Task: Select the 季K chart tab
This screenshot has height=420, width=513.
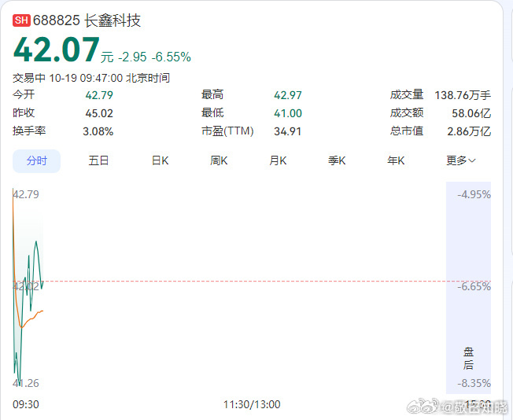Action: point(337,161)
